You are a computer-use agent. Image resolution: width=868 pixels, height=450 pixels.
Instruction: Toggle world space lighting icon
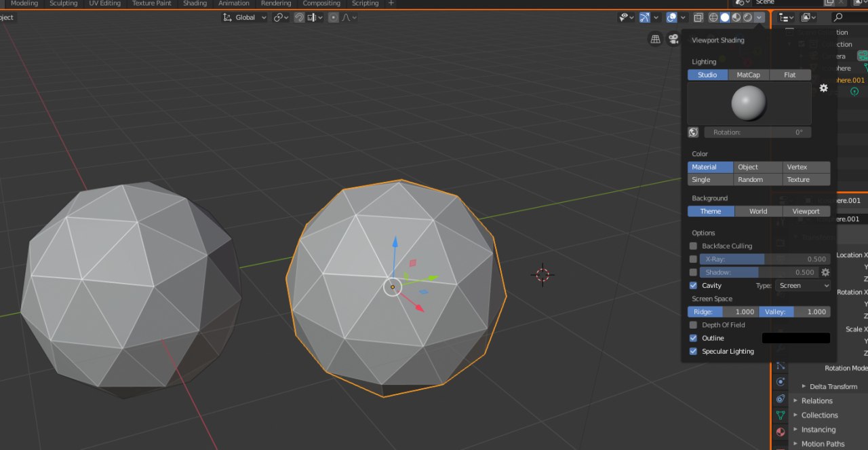(x=693, y=132)
